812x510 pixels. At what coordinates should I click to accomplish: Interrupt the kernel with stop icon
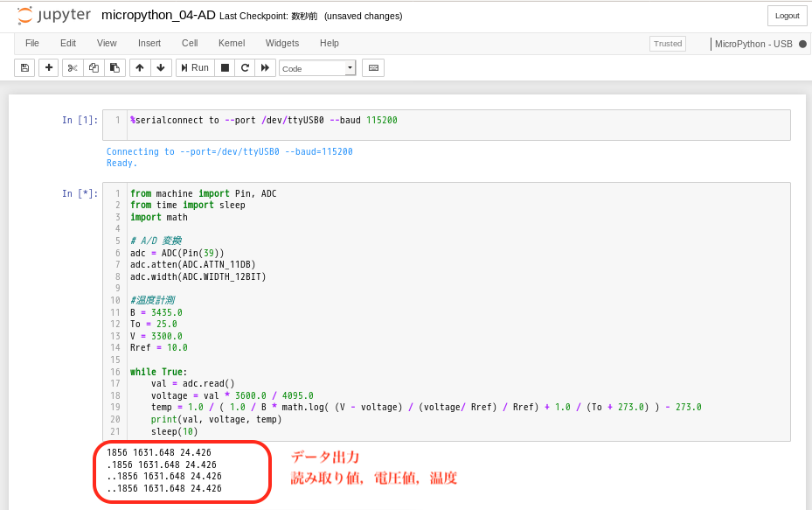pos(225,67)
